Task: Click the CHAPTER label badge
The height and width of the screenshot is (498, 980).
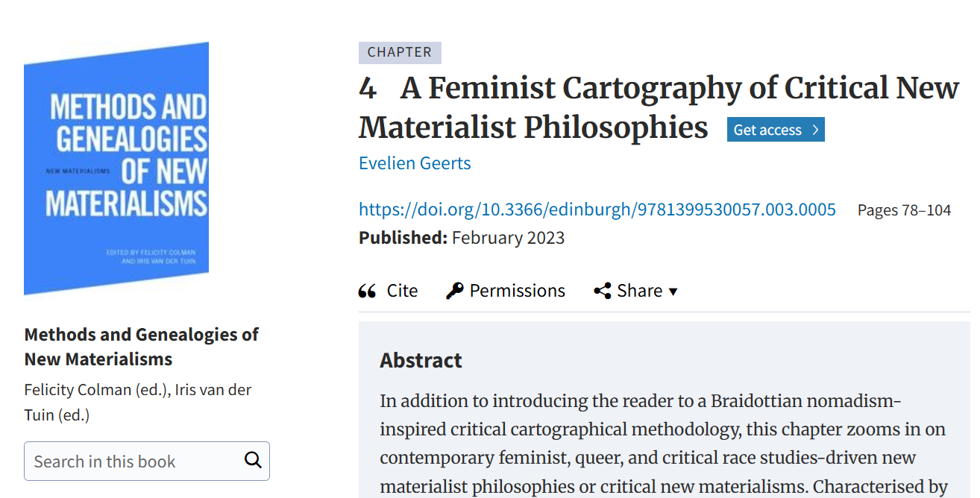Action: click(400, 52)
